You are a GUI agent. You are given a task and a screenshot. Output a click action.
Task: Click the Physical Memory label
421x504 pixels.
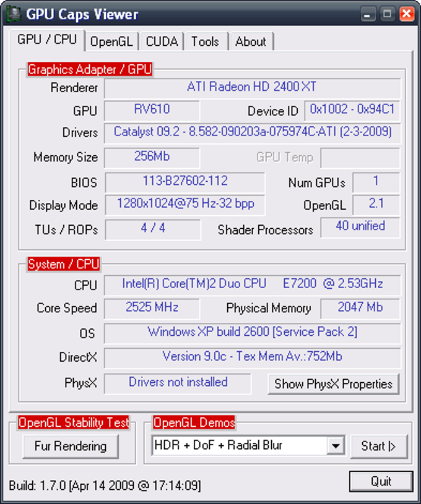269,308
